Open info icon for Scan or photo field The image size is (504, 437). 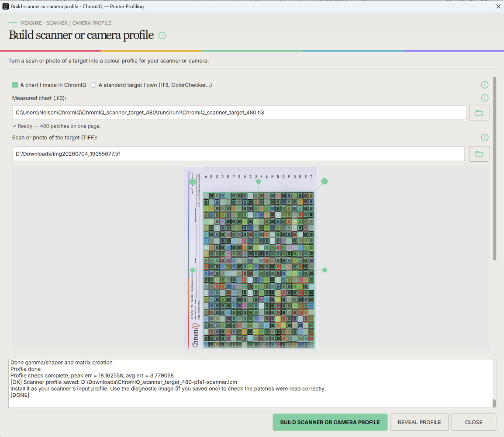pos(484,138)
